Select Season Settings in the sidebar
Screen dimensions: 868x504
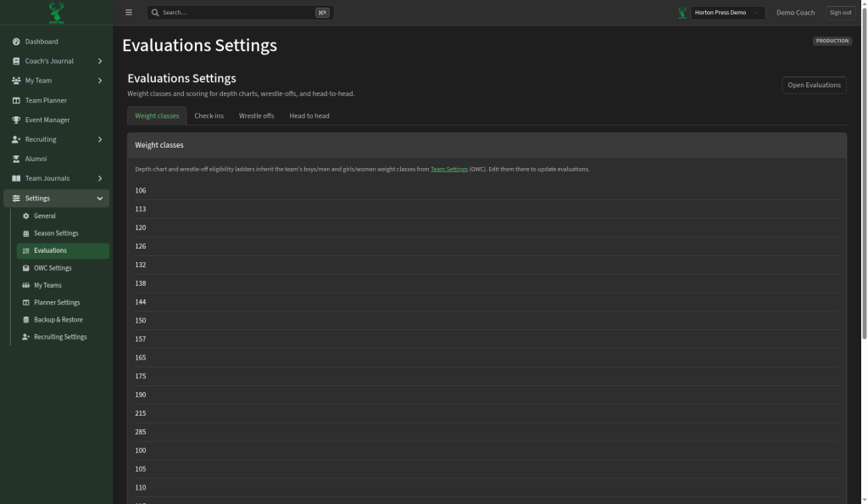[x=63, y=233]
